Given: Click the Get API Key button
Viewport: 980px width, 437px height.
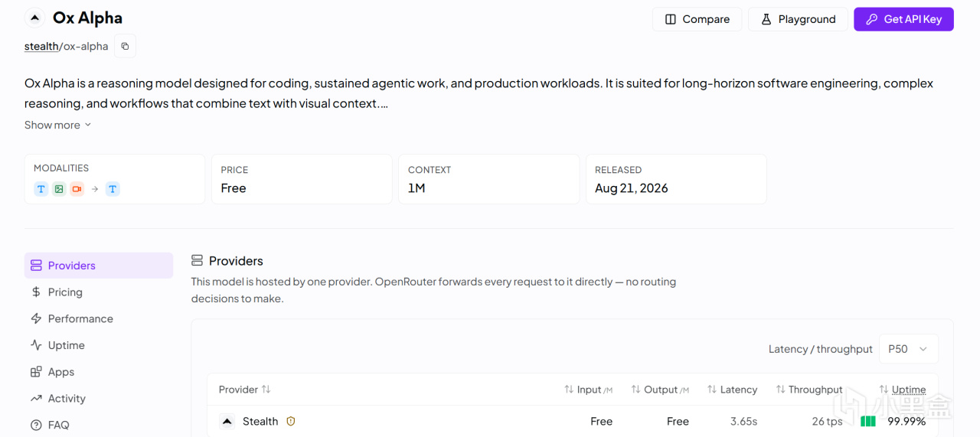Looking at the screenshot, I should [x=903, y=19].
